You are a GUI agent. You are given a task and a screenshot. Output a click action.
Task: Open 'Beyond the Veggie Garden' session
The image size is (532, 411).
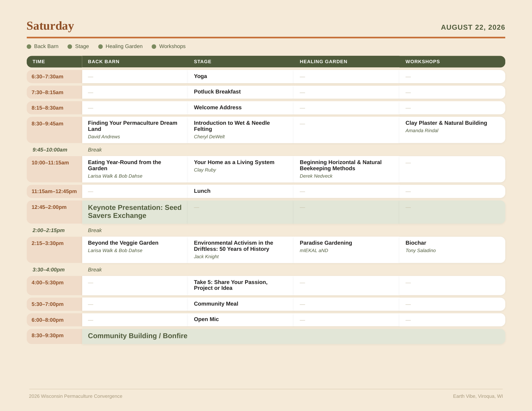(123, 243)
